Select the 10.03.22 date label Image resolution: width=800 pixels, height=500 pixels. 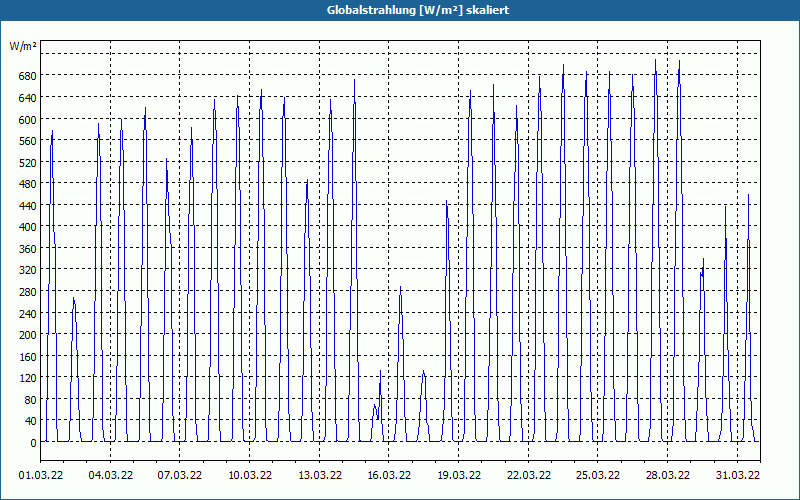point(249,476)
